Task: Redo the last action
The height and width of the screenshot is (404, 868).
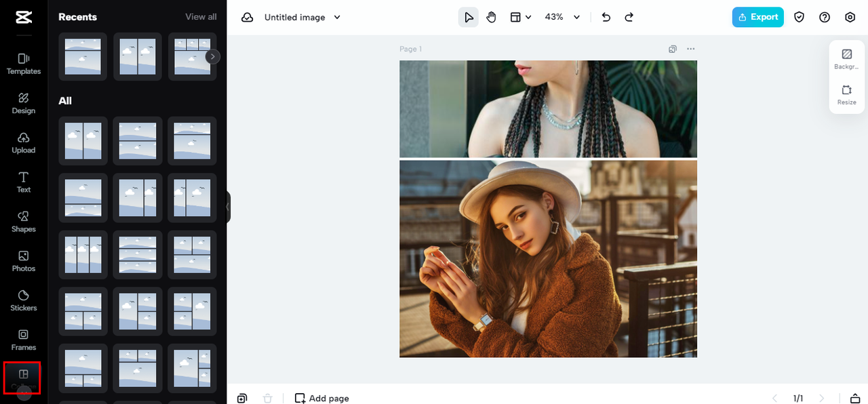Action: point(629,17)
